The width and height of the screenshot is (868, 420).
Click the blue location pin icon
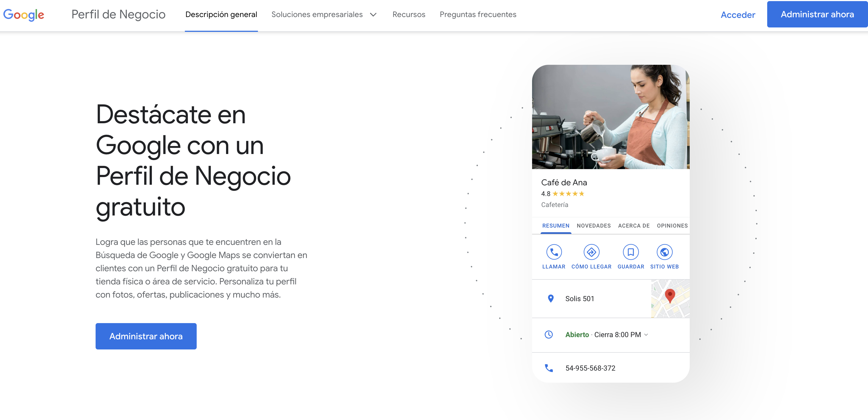point(550,298)
